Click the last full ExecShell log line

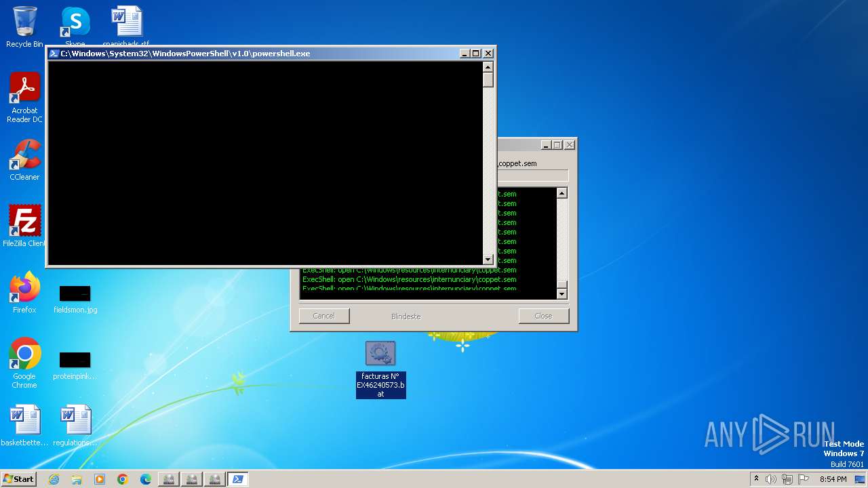(410, 279)
